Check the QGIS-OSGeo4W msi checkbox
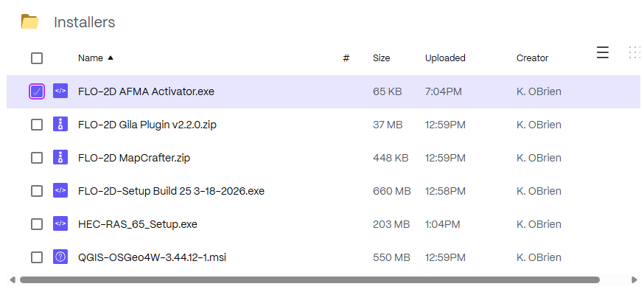The image size is (644, 292). (x=37, y=257)
